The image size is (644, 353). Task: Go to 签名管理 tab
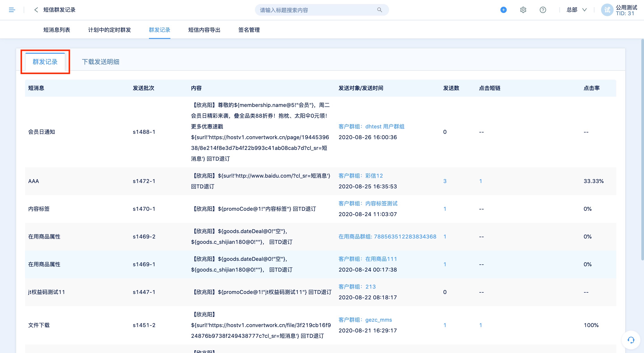click(249, 30)
